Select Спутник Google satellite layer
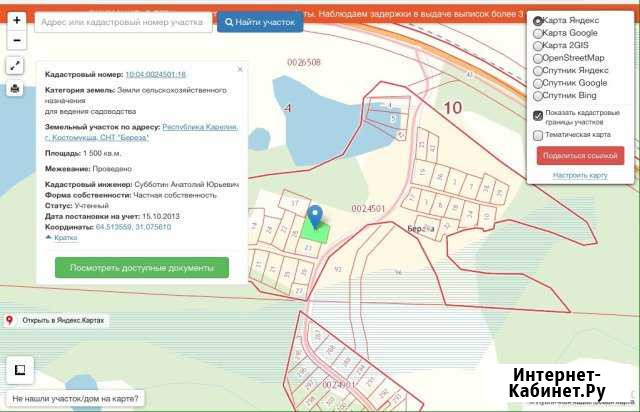The width and height of the screenshot is (640, 412). [x=538, y=84]
